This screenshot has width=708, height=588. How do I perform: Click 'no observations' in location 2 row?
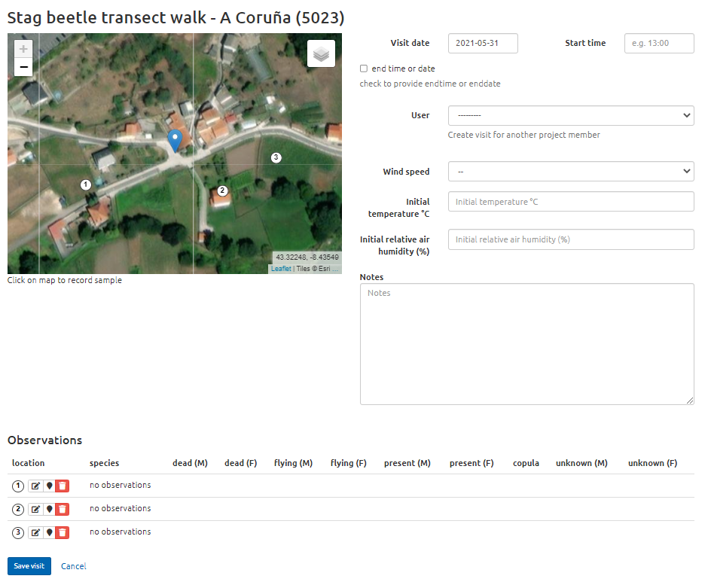click(120, 509)
